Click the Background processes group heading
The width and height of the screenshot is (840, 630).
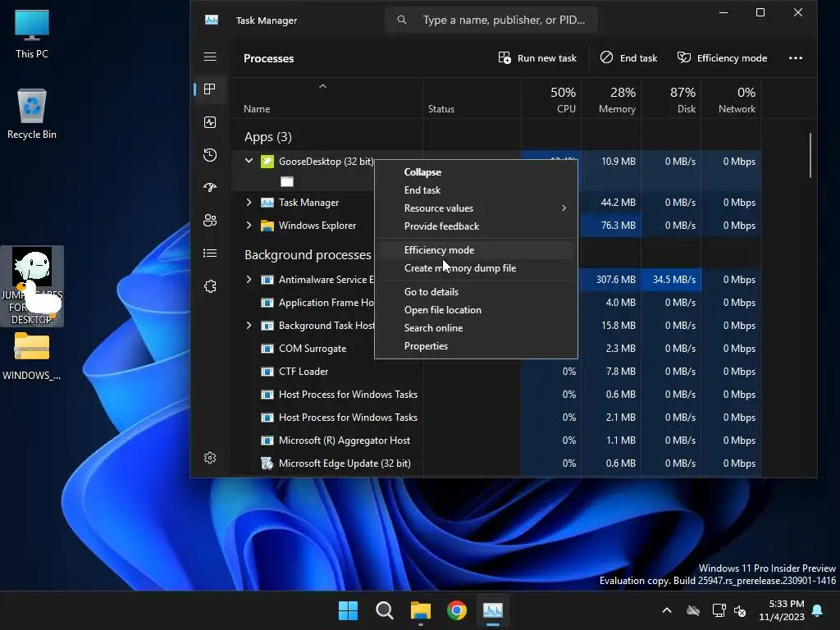coord(308,255)
